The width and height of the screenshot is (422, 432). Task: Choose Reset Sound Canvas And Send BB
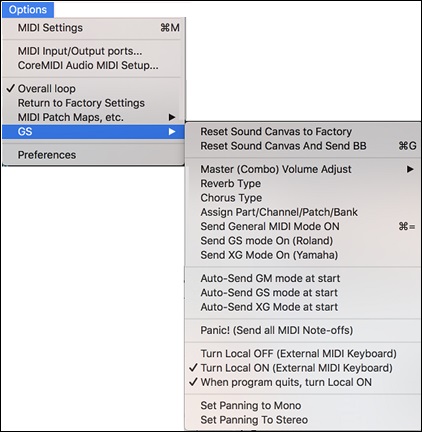point(303,146)
